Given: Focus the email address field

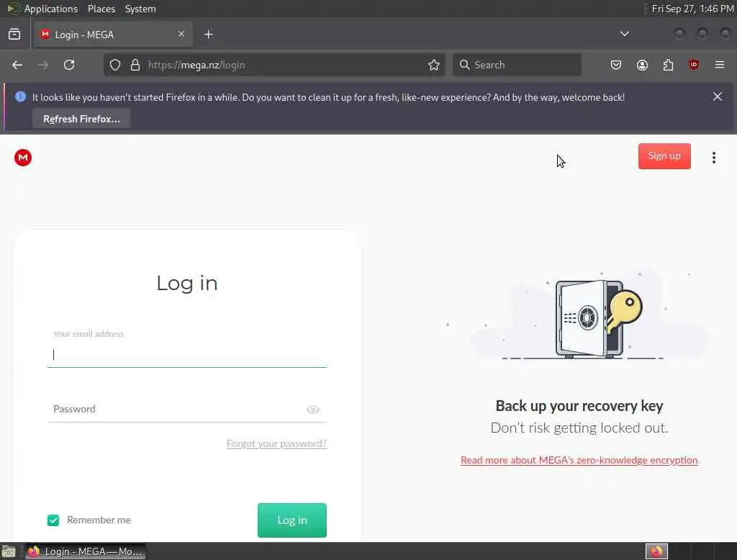Looking at the screenshot, I should pyautogui.click(x=187, y=355).
